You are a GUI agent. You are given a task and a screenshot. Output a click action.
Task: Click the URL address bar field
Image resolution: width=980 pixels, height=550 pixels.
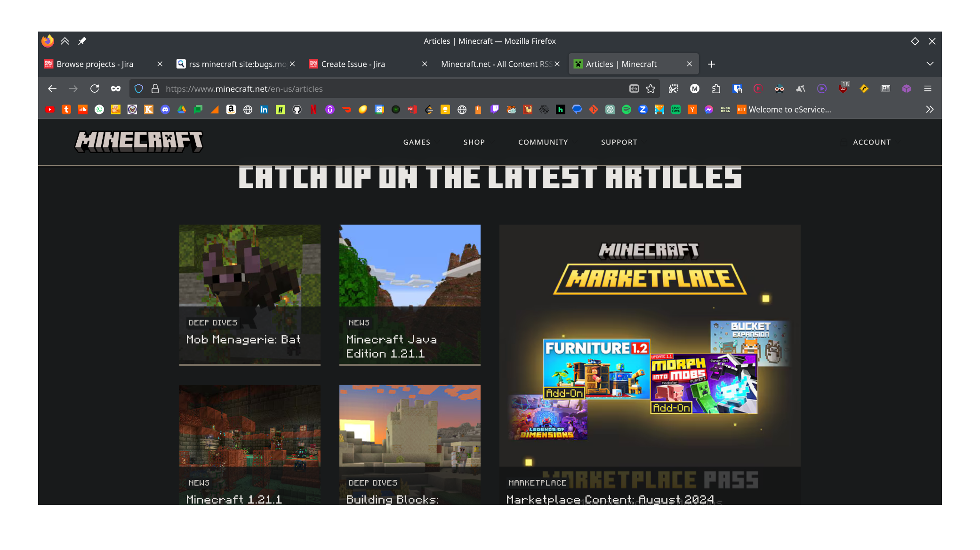pyautogui.click(x=377, y=89)
